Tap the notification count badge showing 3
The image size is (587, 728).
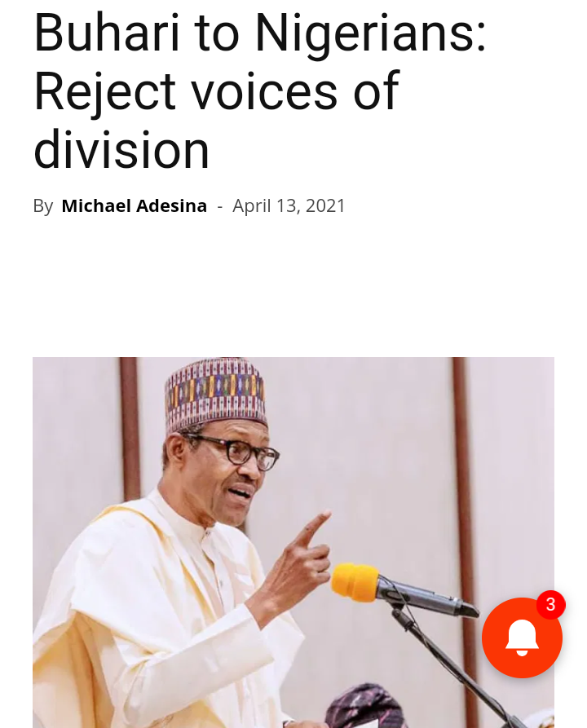(x=551, y=605)
